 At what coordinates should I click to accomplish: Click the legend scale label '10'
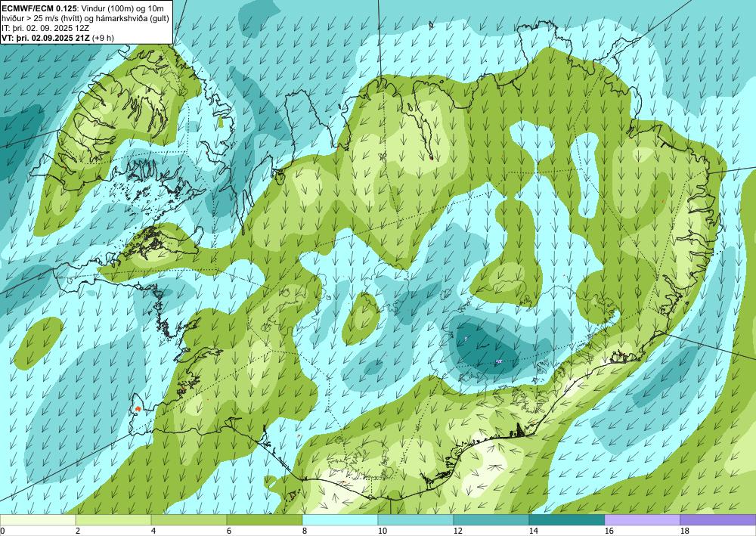pyautogui.click(x=383, y=531)
